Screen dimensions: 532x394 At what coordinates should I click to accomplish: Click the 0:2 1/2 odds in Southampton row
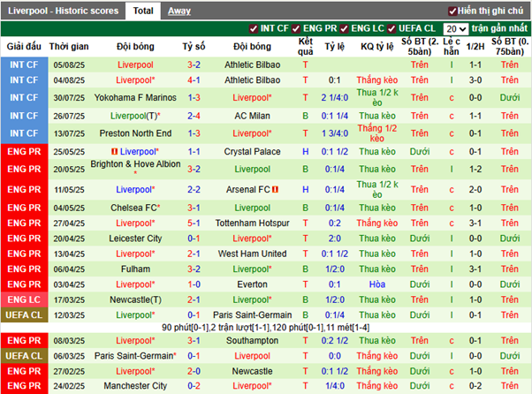(335, 341)
